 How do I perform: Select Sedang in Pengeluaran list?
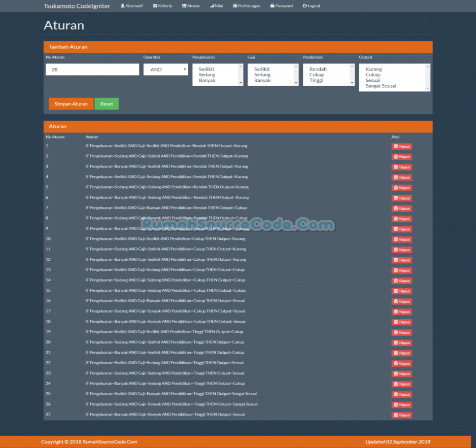coord(207,75)
